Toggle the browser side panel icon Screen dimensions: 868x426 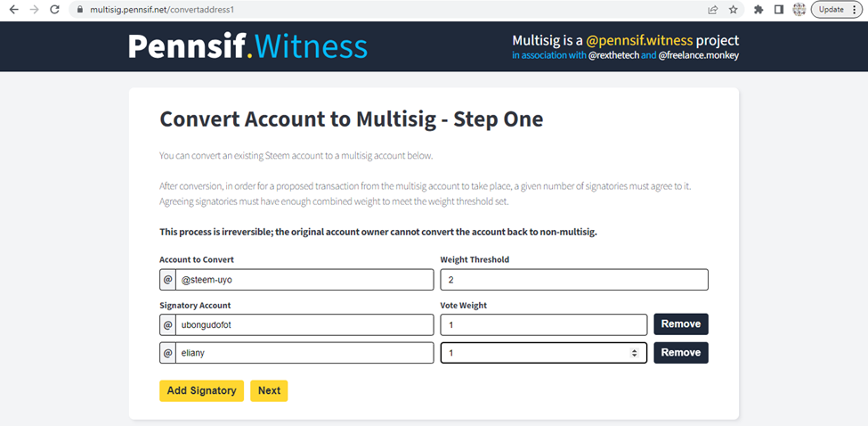click(779, 10)
